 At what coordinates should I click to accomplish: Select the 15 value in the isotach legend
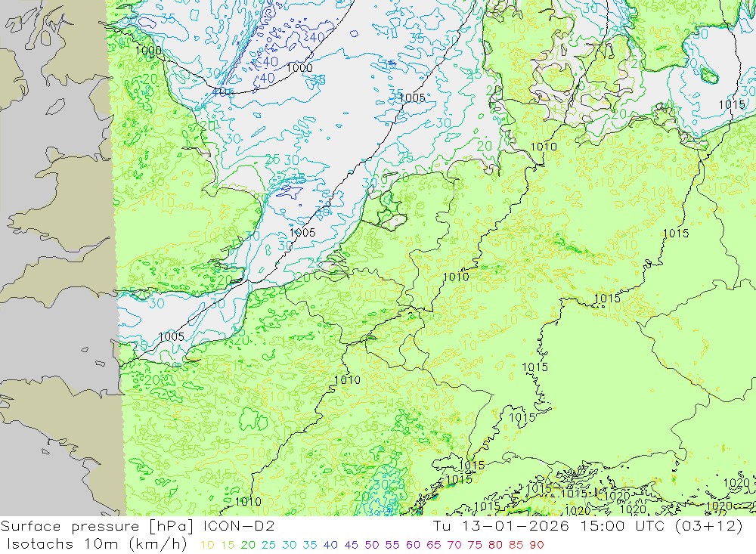click(x=228, y=545)
